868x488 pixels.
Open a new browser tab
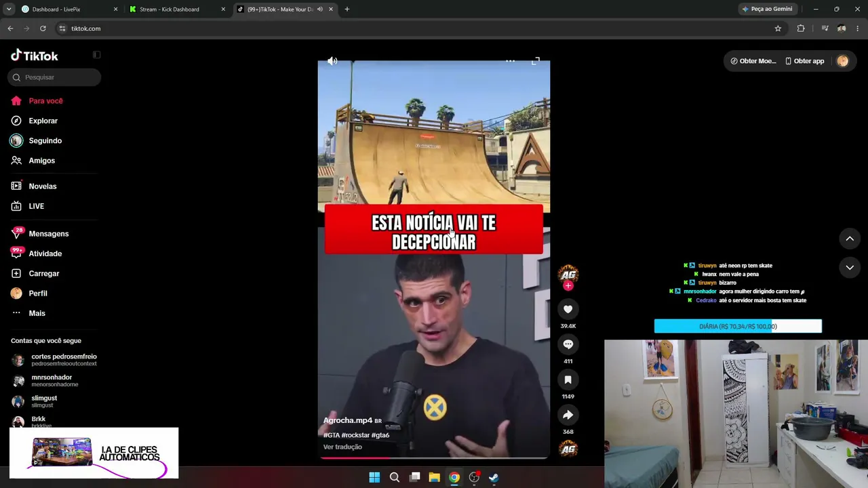coord(347,9)
